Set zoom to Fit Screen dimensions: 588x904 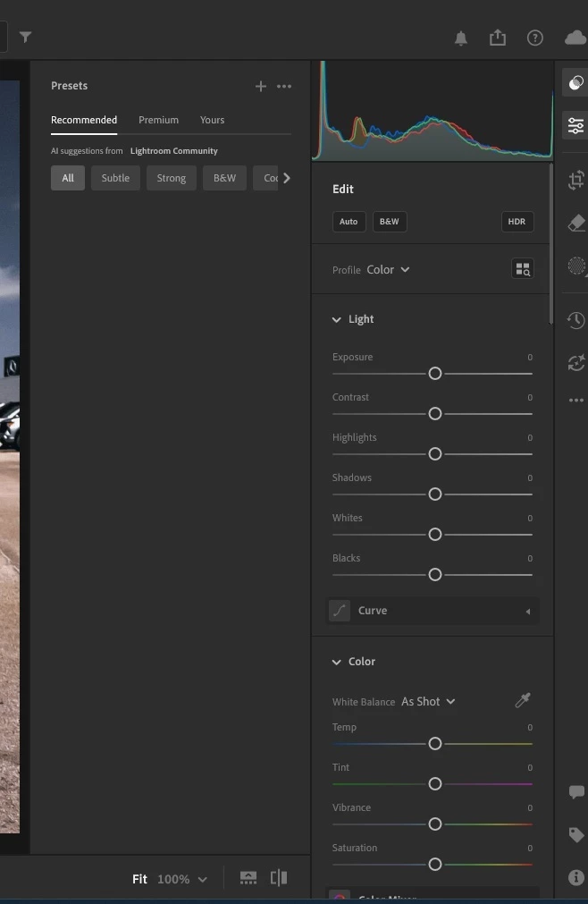139,879
